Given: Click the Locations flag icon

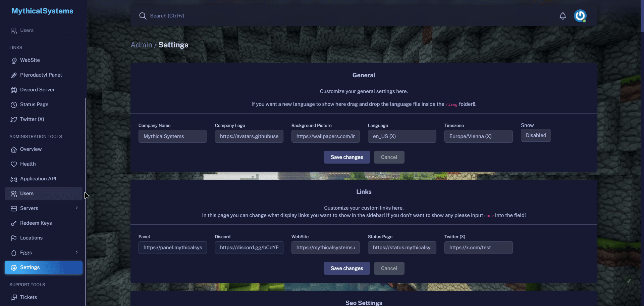Looking at the screenshot, I should pos(14,238).
